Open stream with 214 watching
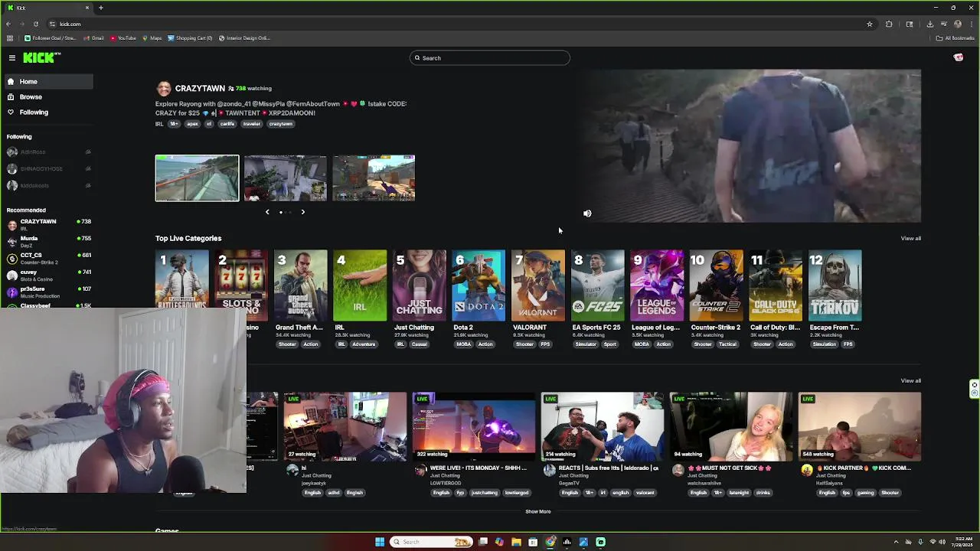Image resolution: width=980 pixels, height=551 pixels. click(603, 426)
